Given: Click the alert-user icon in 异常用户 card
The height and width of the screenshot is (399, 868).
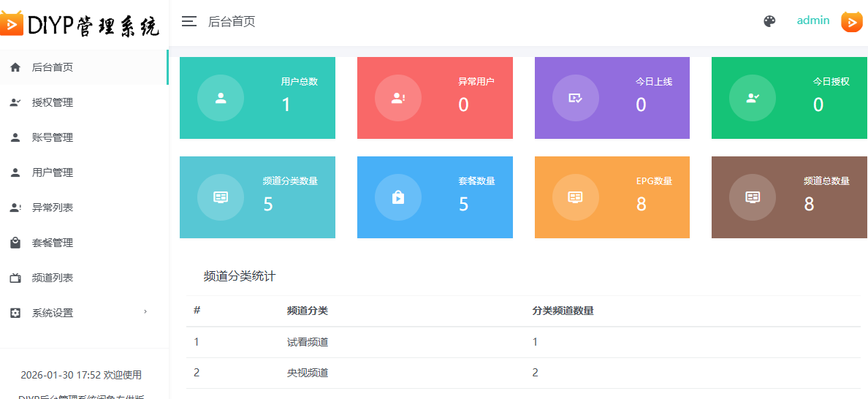Looking at the screenshot, I should (398, 98).
